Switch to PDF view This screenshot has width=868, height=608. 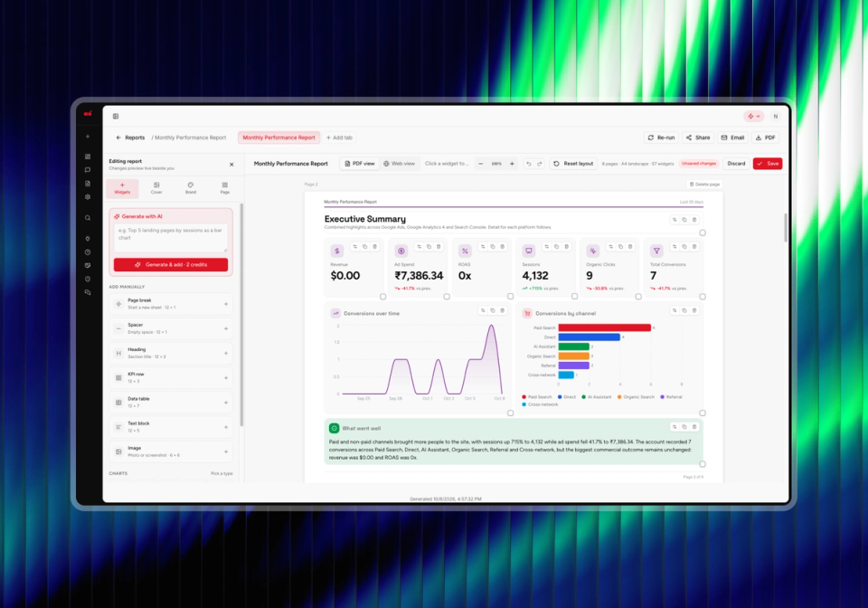click(x=360, y=164)
